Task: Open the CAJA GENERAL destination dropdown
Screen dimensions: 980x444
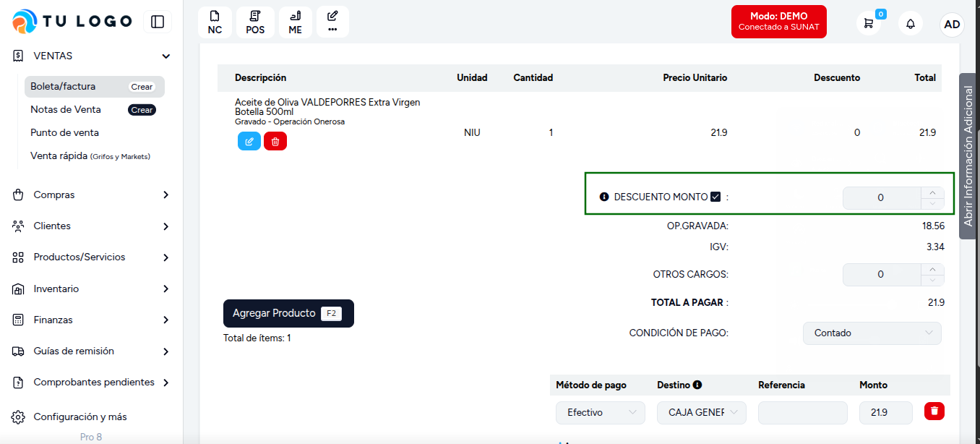Action: [x=702, y=412]
